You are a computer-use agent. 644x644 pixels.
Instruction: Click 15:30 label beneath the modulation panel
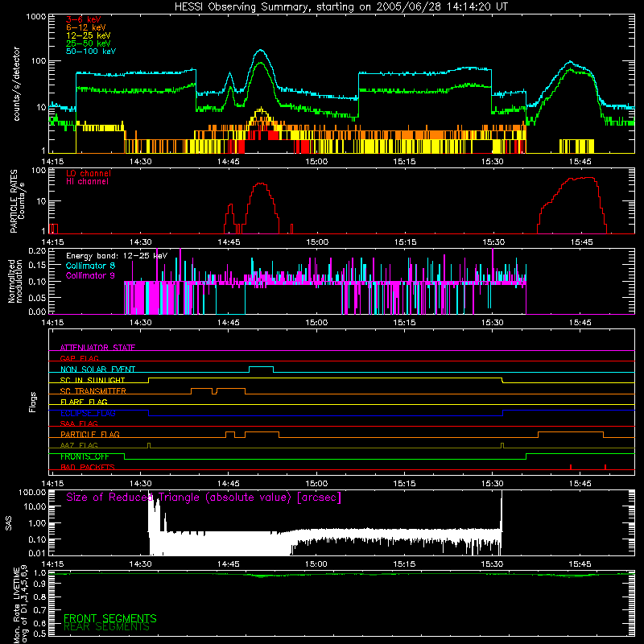pyautogui.click(x=492, y=323)
